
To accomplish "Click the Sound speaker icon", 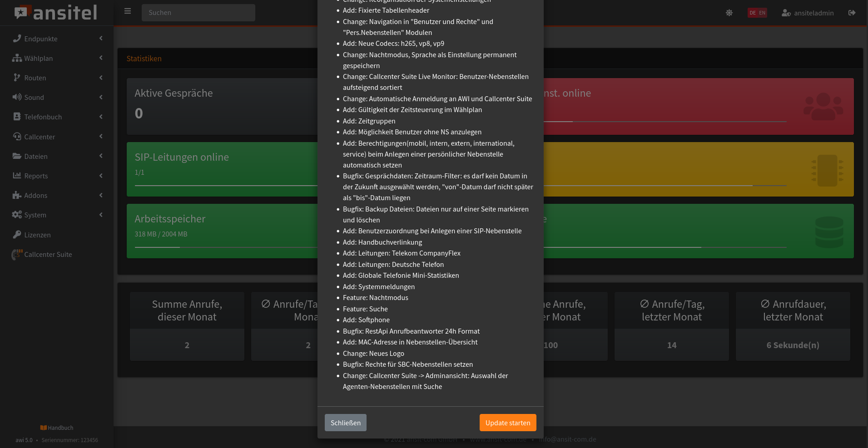I will pyautogui.click(x=17, y=97).
